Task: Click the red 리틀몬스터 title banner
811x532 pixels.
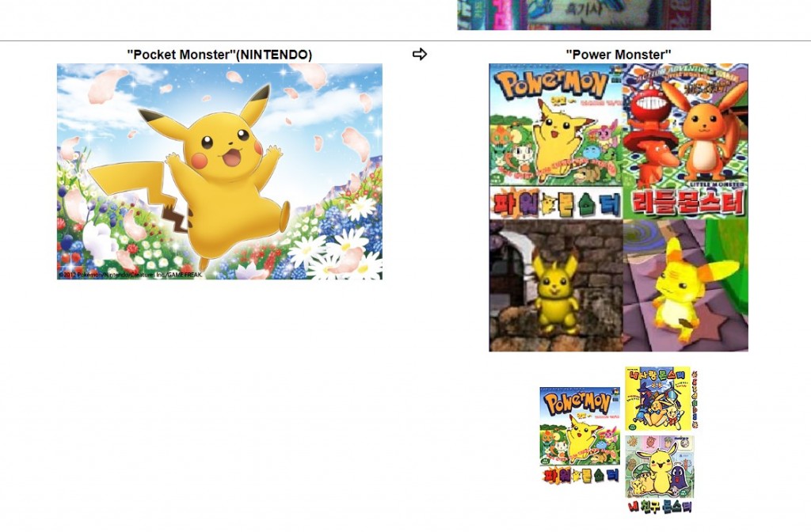Action: point(686,203)
